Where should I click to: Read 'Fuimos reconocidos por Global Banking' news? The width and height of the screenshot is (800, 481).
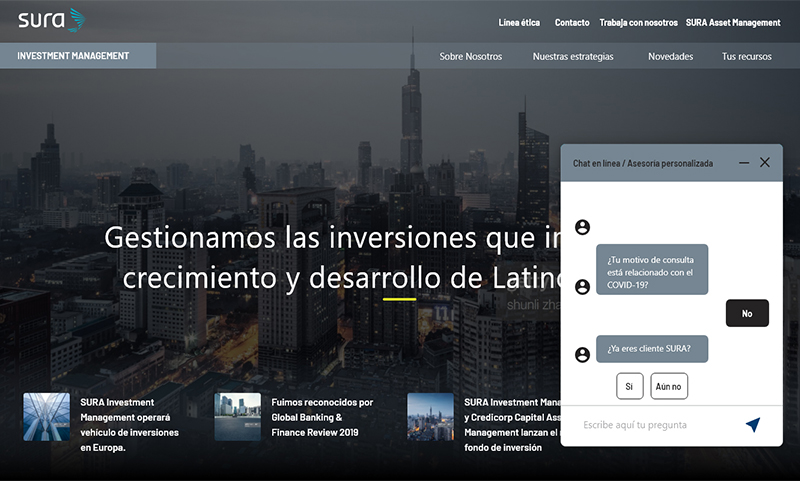pyautogui.click(x=322, y=417)
